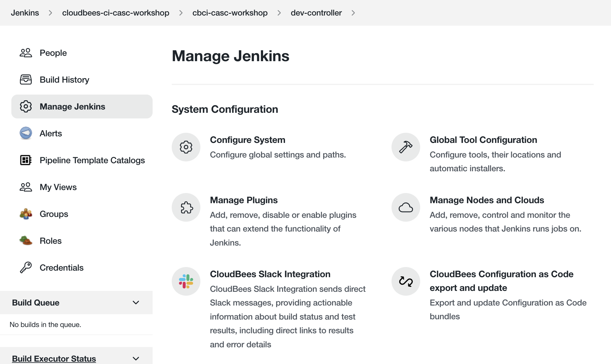Open the chevron after Jenkins breadcrumb

pos(50,13)
